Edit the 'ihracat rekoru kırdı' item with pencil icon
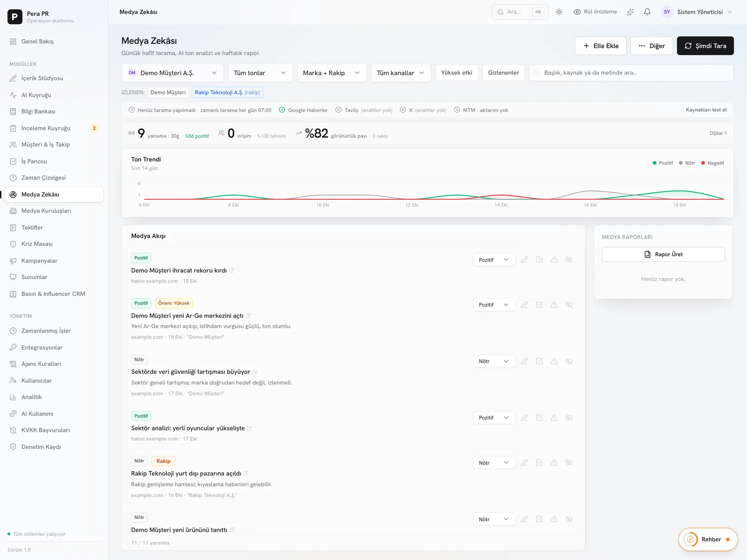Screen dimensions: 747x560 (524, 259)
